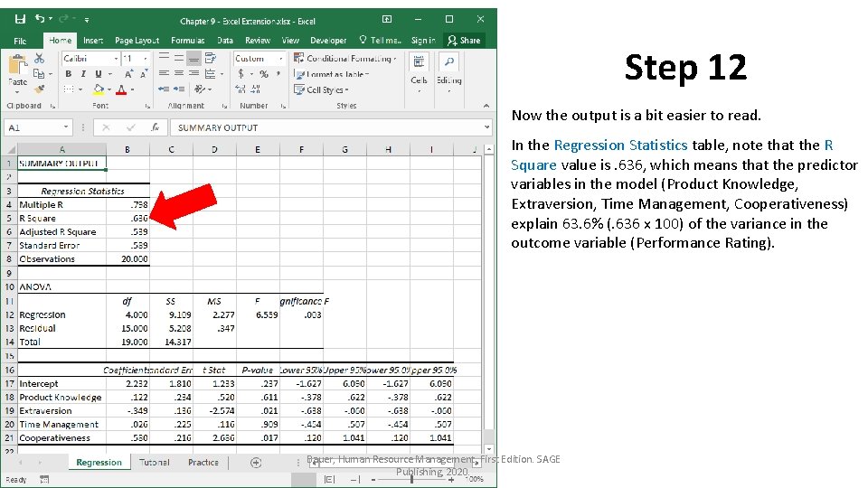Screen dimensions: 868x488
Task: Apply Accounting dollar format
Action: pyautogui.click(x=241, y=73)
